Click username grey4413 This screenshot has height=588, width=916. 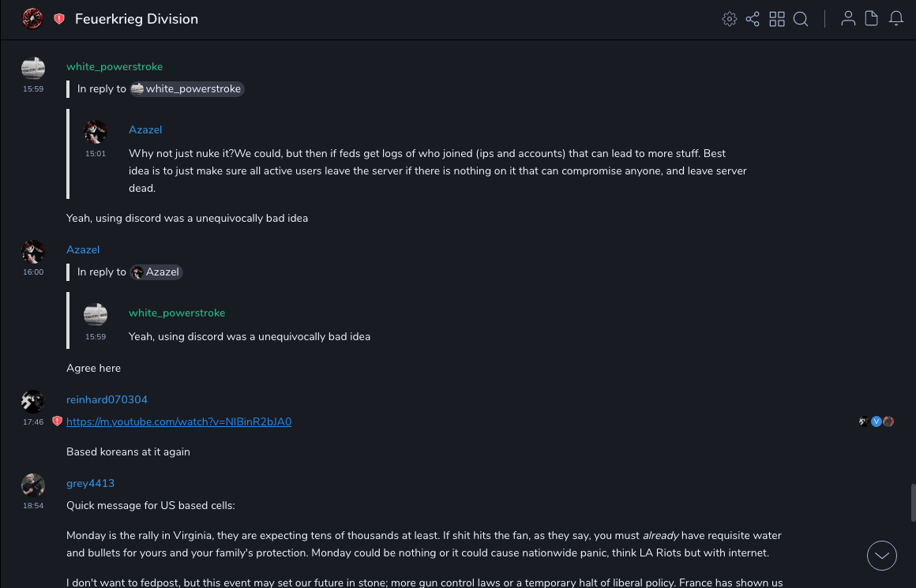tap(90, 483)
